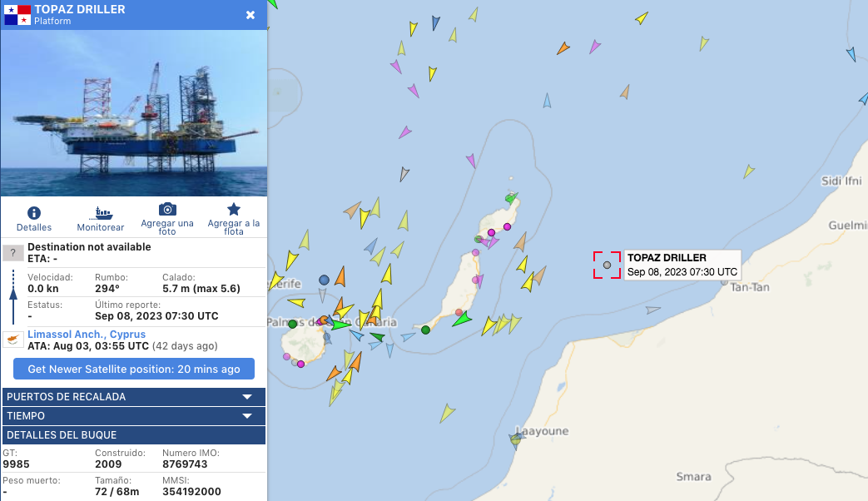Expand the TIEMPO section arrow
The height and width of the screenshot is (501, 868).
247,416
